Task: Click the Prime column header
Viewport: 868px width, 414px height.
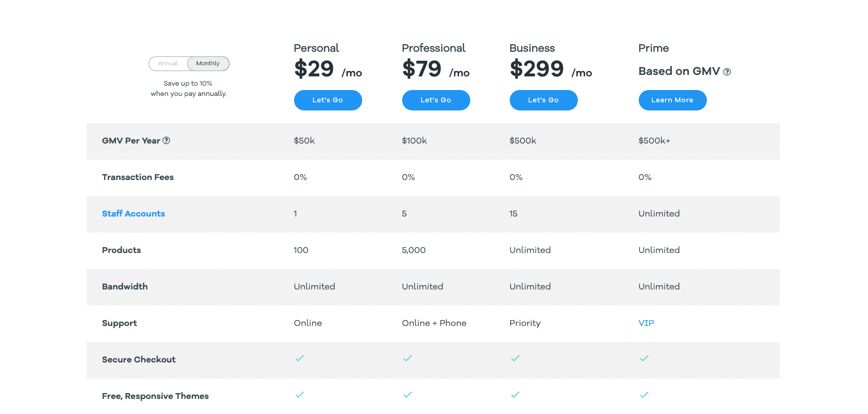Action: point(653,48)
